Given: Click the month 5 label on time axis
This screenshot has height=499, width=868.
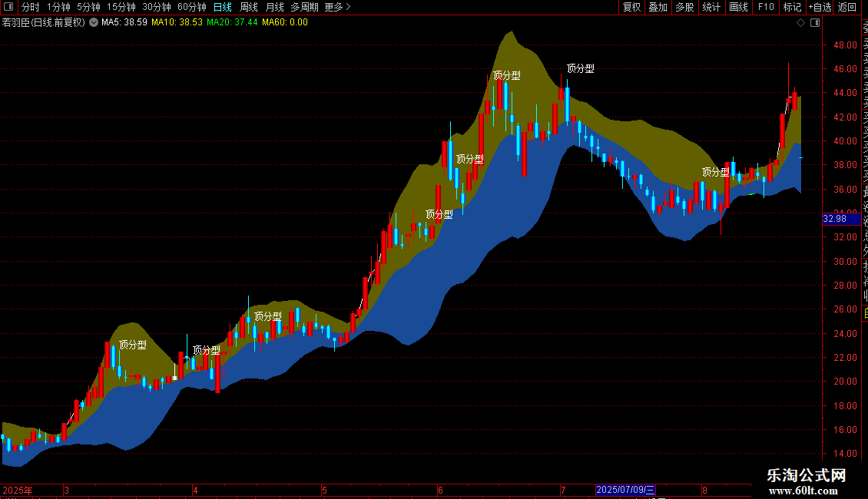Looking at the screenshot, I should [x=324, y=490].
